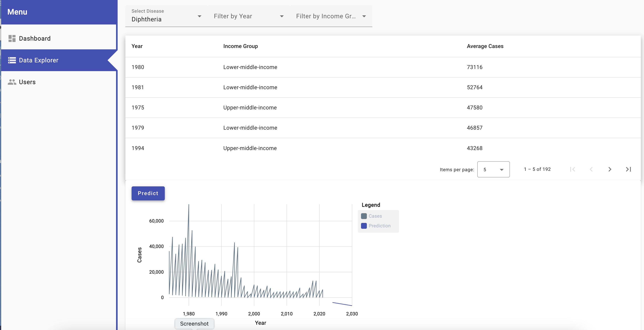The width and height of the screenshot is (644, 330).
Task: Go to next page of results
Action: click(x=609, y=169)
